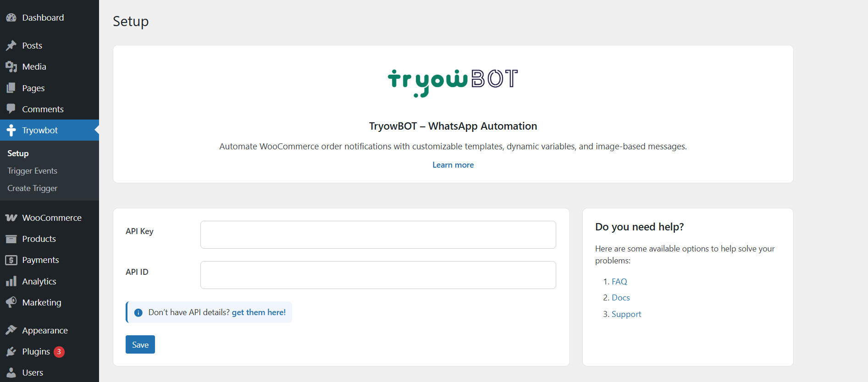Click the Pages icon in sidebar
This screenshot has height=382, width=868.
coord(11,88)
